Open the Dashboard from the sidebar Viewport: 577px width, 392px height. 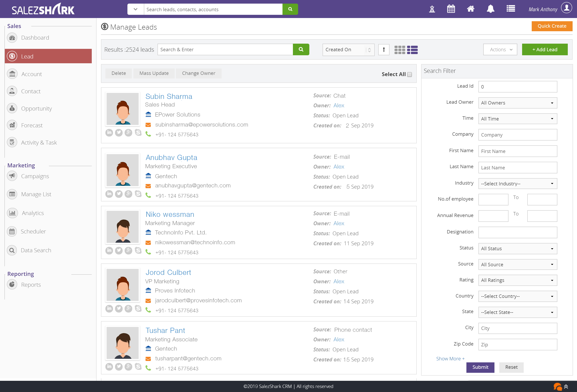tap(35, 37)
